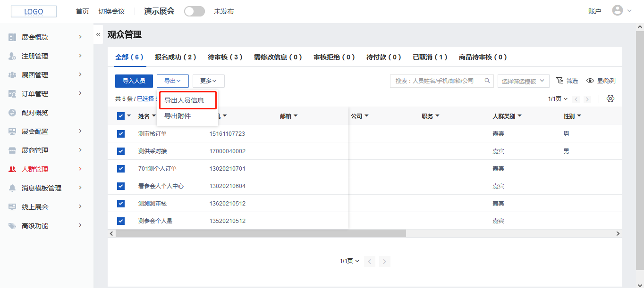Click phone number 15161107723
The height and width of the screenshot is (288, 644).
pos(227,134)
